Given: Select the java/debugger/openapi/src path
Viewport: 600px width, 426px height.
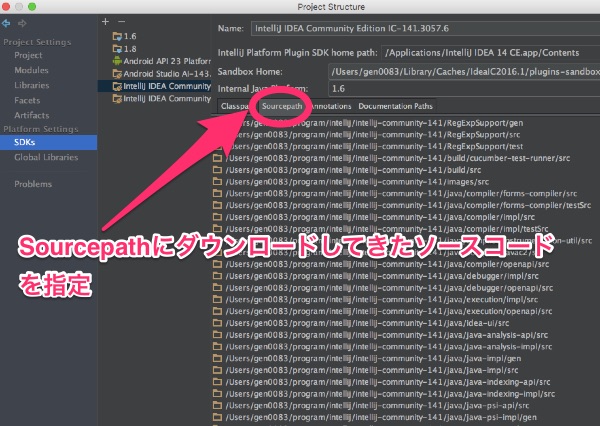Looking at the screenshot, I should (389, 287).
